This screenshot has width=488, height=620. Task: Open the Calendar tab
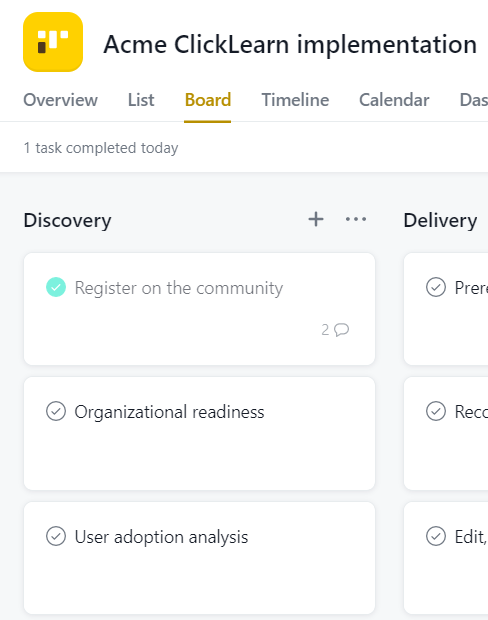click(x=394, y=100)
